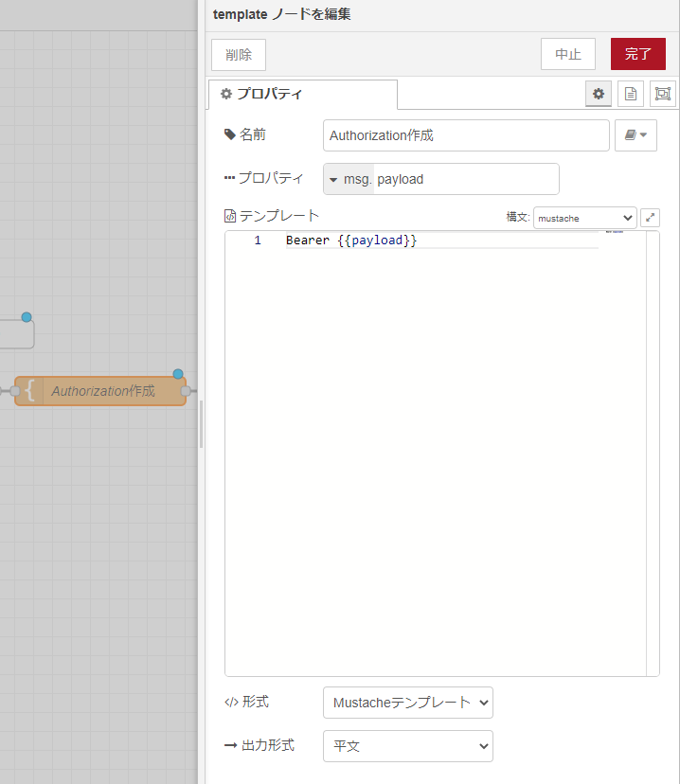The image size is (680, 784).
Task: Click the red 完了 done button
Action: (638, 54)
